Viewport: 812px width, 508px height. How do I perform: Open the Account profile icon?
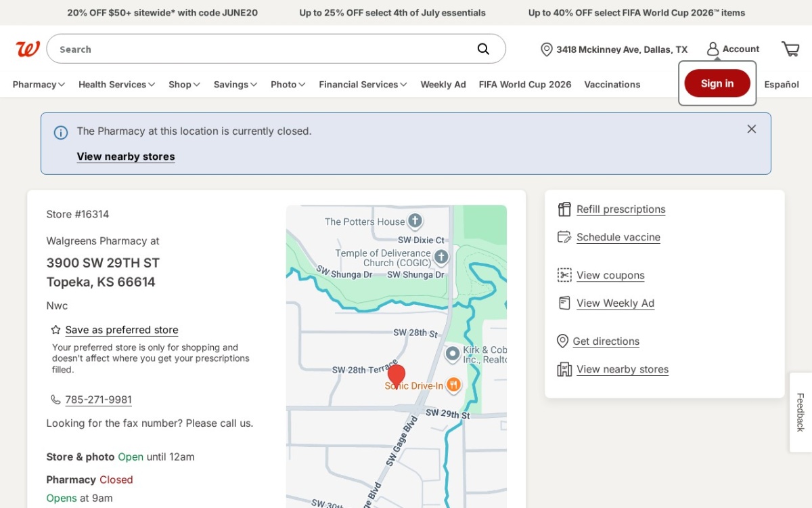coord(713,49)
